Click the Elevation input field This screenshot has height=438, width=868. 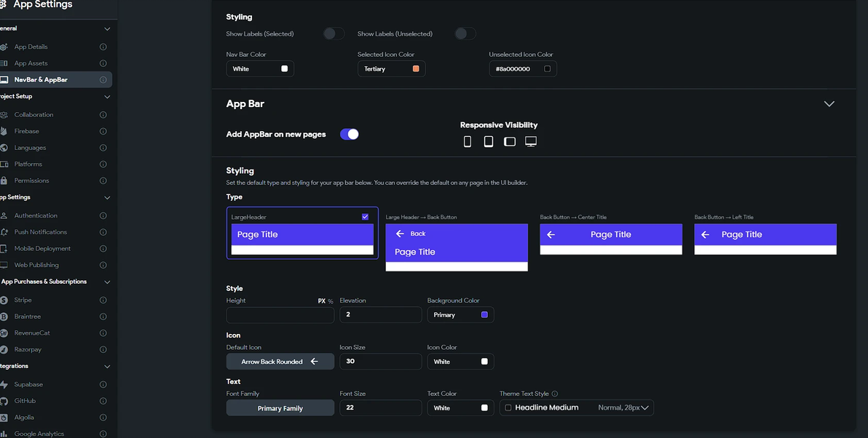(x=380, y=315)
